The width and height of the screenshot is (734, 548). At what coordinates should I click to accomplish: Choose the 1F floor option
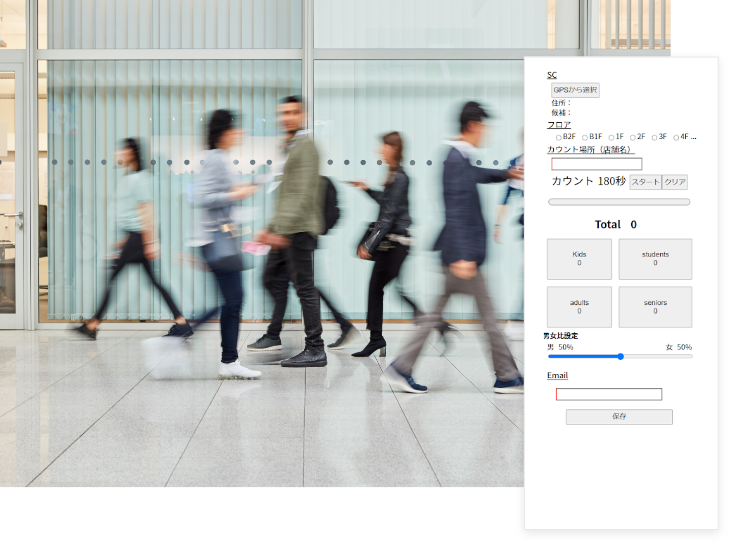(x=611, y=138)
